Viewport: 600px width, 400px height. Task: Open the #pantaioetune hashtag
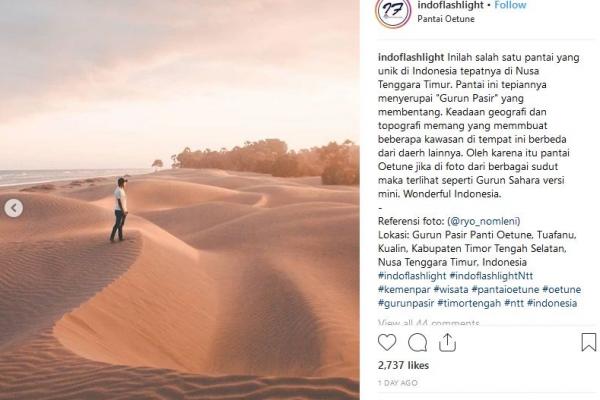click(x=505, y=290)
